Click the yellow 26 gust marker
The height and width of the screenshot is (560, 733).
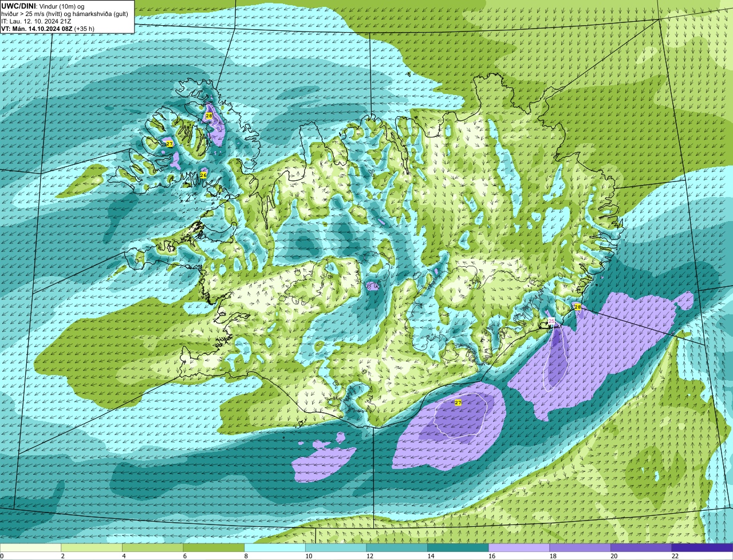[203, 175]
